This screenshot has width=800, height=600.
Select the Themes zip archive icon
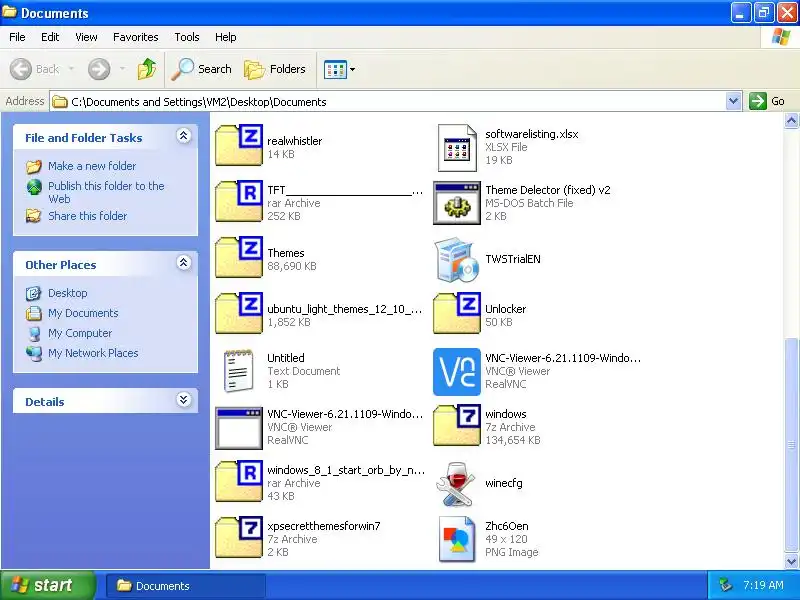pos(239,257)
